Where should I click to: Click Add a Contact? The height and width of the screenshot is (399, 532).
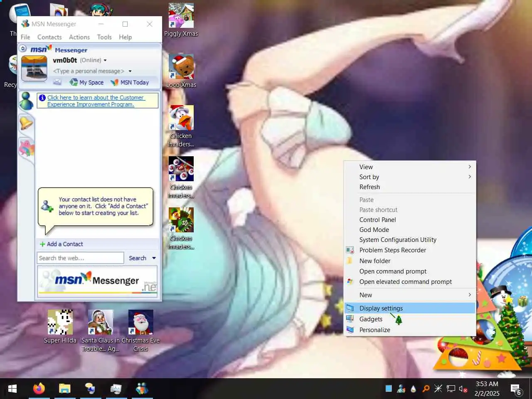click(x=61, y=244)
